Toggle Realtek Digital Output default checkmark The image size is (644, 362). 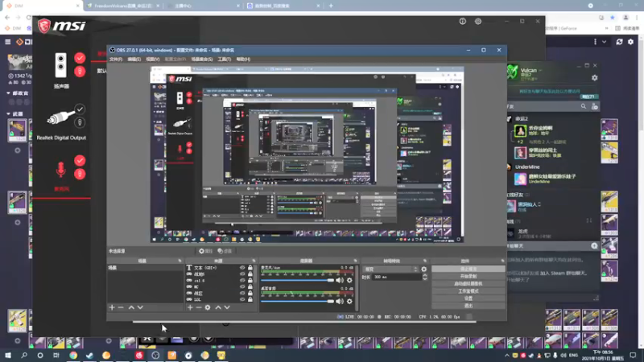tap(80, 109)
